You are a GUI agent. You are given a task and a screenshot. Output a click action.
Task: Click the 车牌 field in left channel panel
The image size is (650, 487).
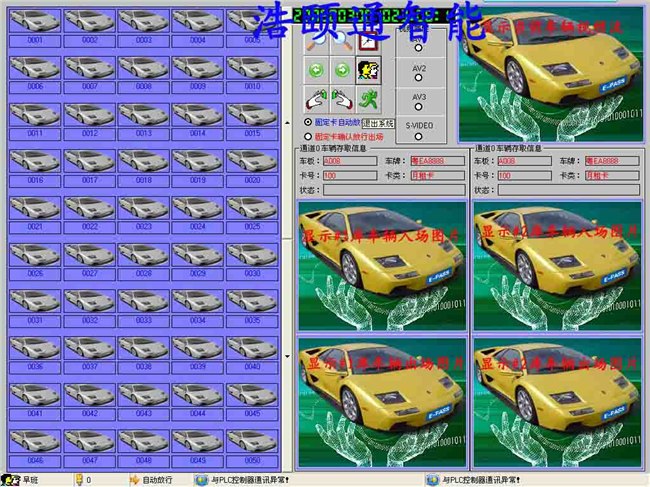(x=437, y=161)
